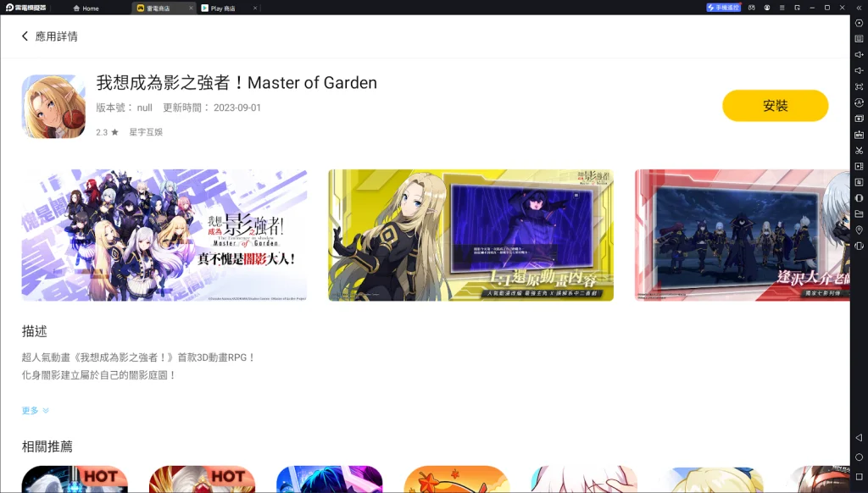This screenshot has height=493, width=868.
Task: Click the developer name 星宇互娛
Action: pyautogui.click(x=146, y=132)
